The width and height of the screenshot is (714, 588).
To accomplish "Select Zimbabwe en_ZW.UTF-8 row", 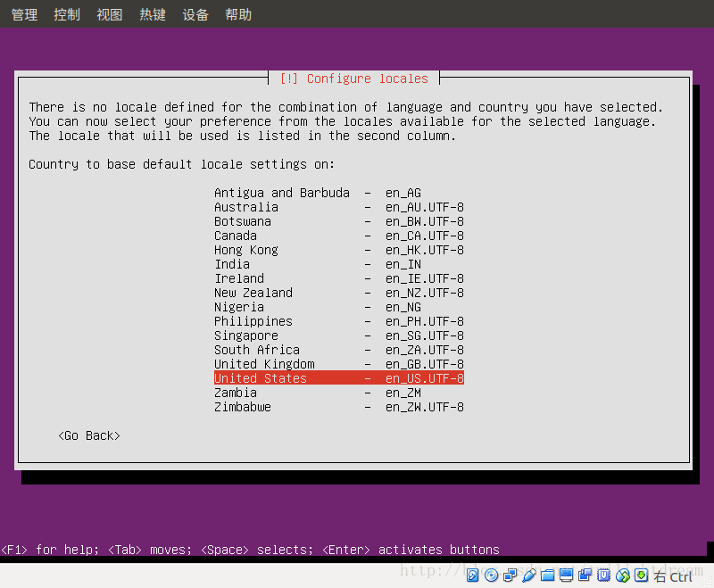I will click(339, 407).
